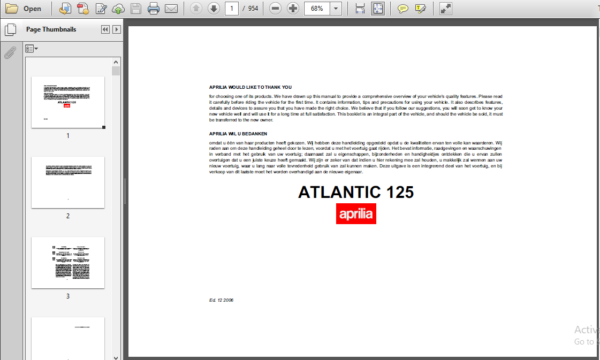Click the fit width scrolling icon
The height and width of the screenshot is (360, 600).
point(360,8)
